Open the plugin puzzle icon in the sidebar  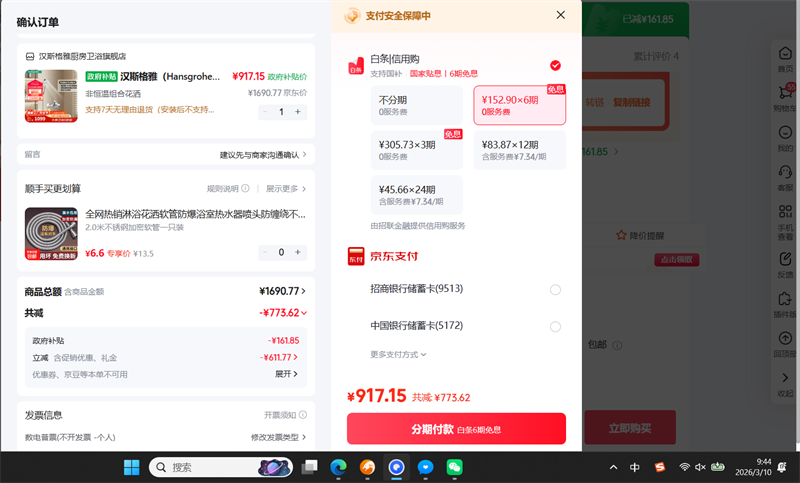point(785,298)
